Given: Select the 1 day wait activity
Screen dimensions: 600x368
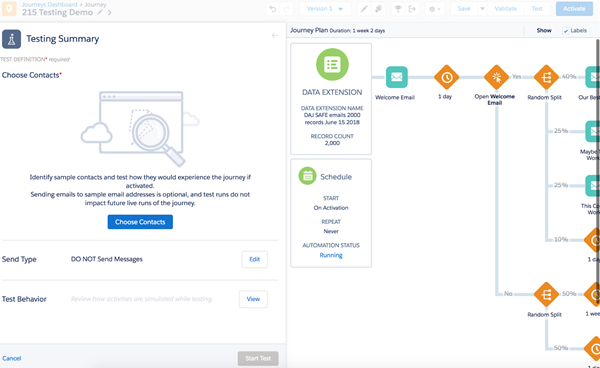Looking at the screenshot, I should click(x=446, y=77).
